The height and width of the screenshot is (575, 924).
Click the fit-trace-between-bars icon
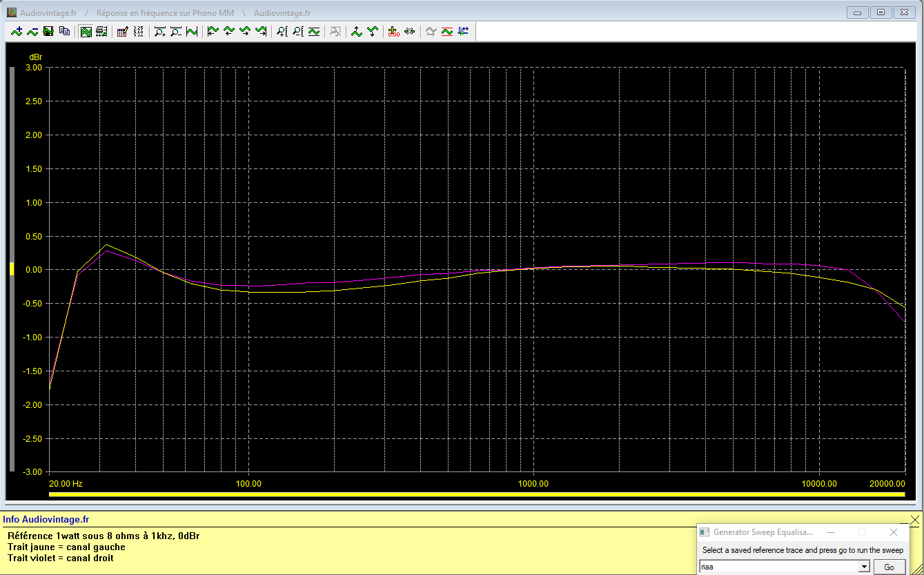[191, 31]
